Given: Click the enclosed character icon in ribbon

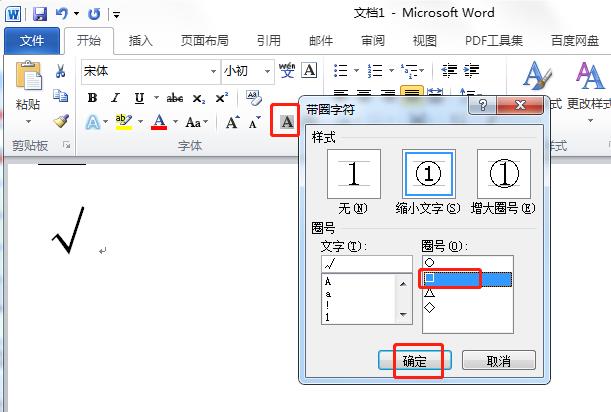Looking at the screenshot, I should (x=286, y=121).
